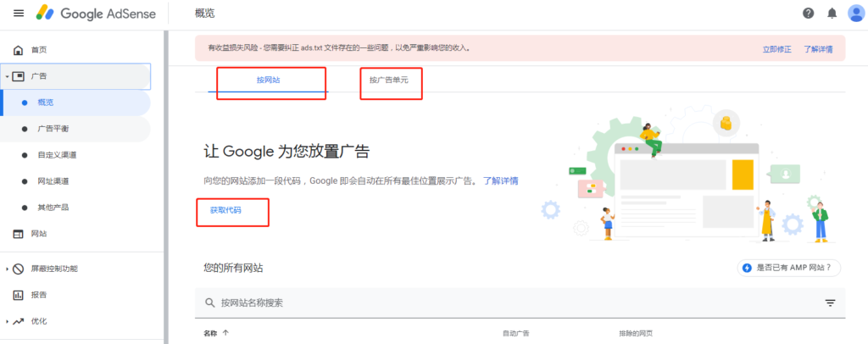Select 概览 in the sidebar
The height and width of the screenshot is (344, 868).
75,103
